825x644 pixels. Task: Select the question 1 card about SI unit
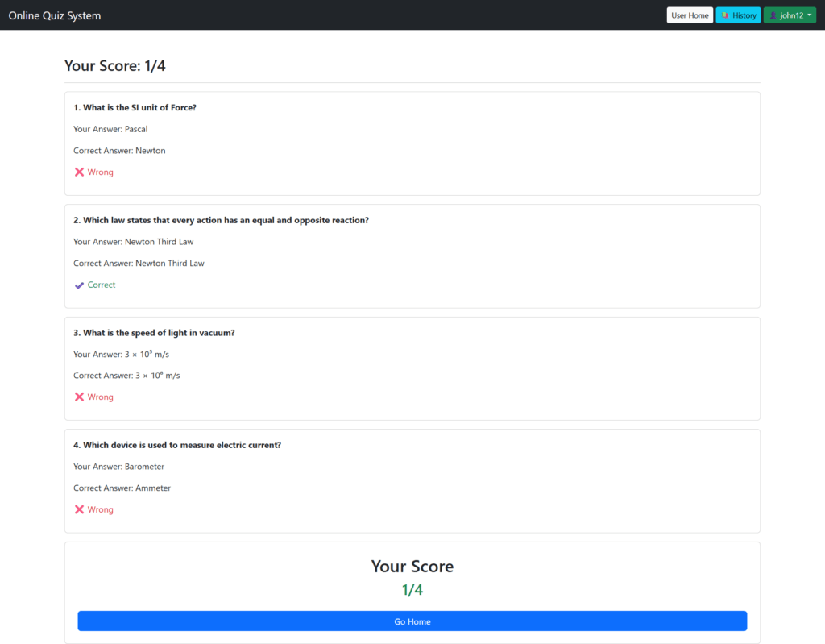412,143
